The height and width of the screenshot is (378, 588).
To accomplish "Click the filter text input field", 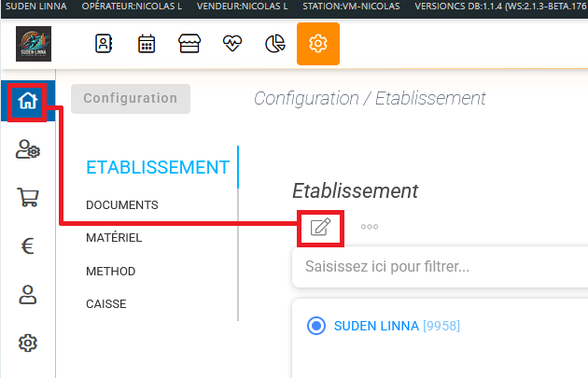I will [439, 267].
